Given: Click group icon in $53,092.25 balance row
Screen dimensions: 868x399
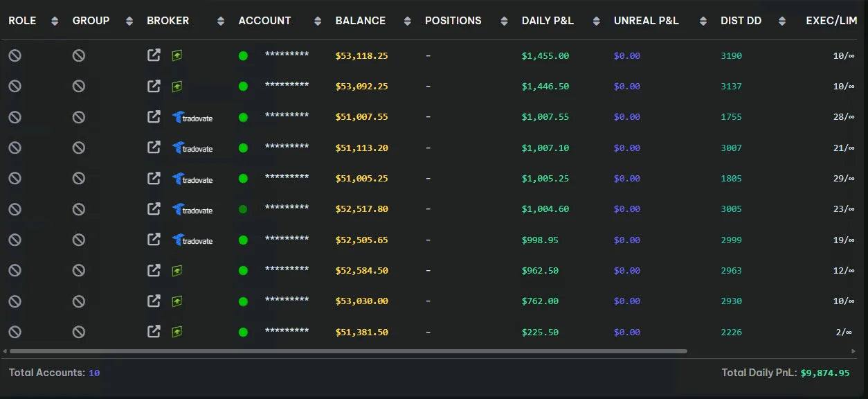Looking at the screenshot, I should click(79, 86).
